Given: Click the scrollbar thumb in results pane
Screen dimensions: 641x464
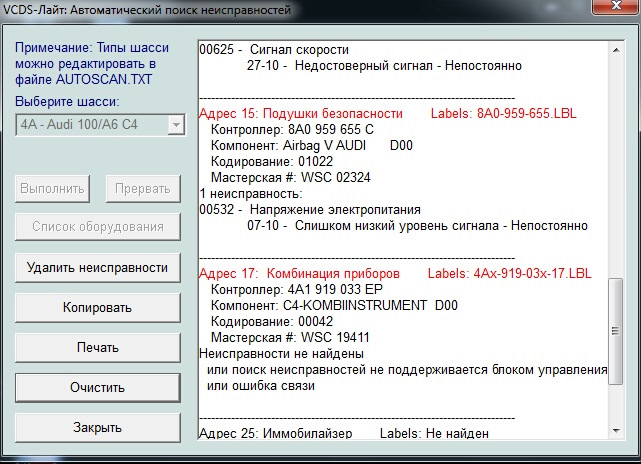Looking at the screenshot, I should [616, 331].
